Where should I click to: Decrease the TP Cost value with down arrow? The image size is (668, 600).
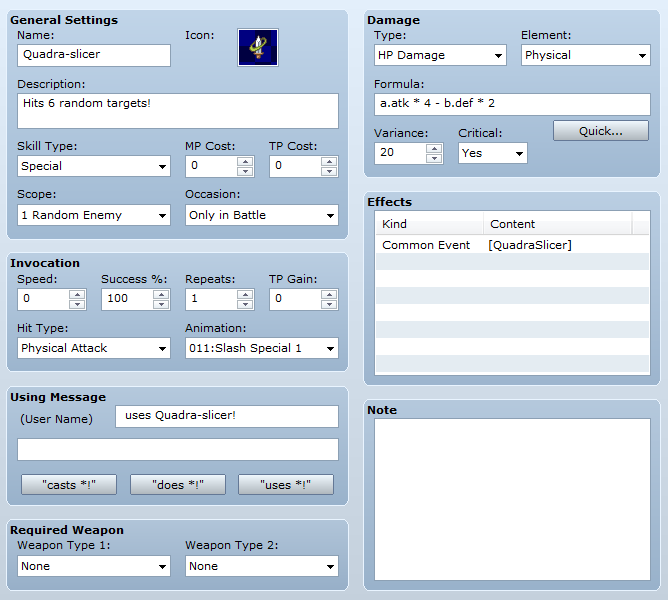[x=329, y=171]
